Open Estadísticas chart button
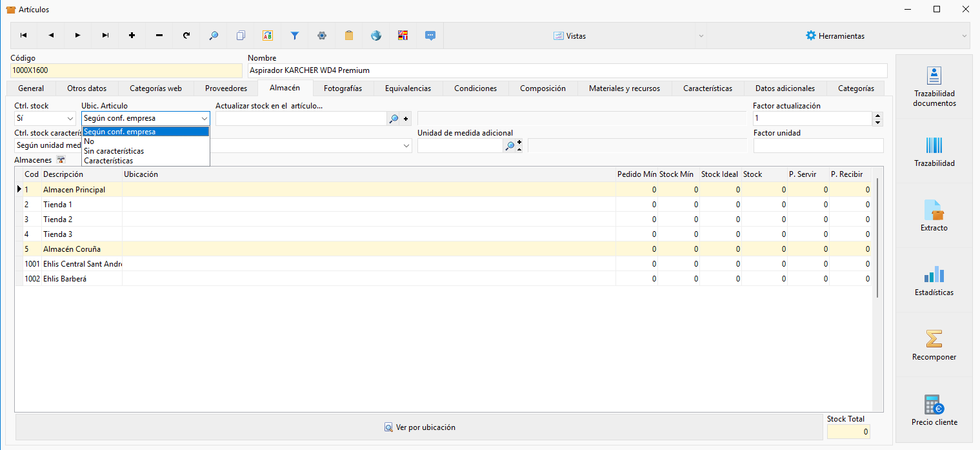This screenshot has height=450, width=980. (x=934, y=280)
